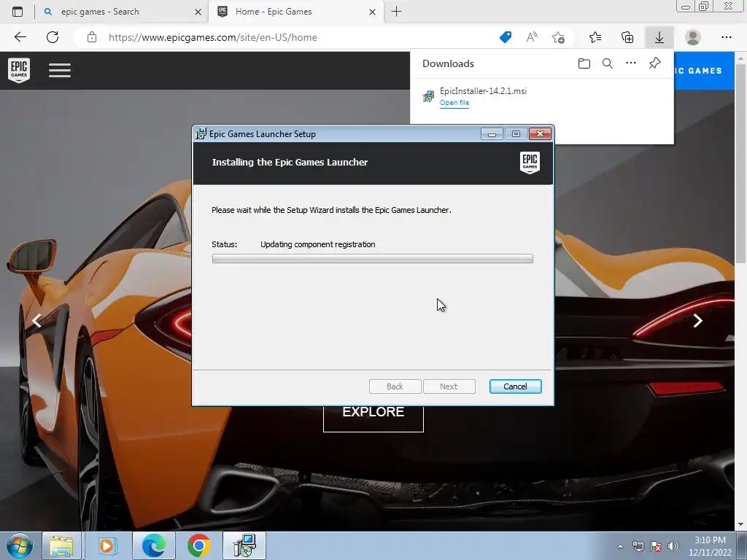Click the address bar URL field
Viewport: 747px width, 560px height.
295,37
